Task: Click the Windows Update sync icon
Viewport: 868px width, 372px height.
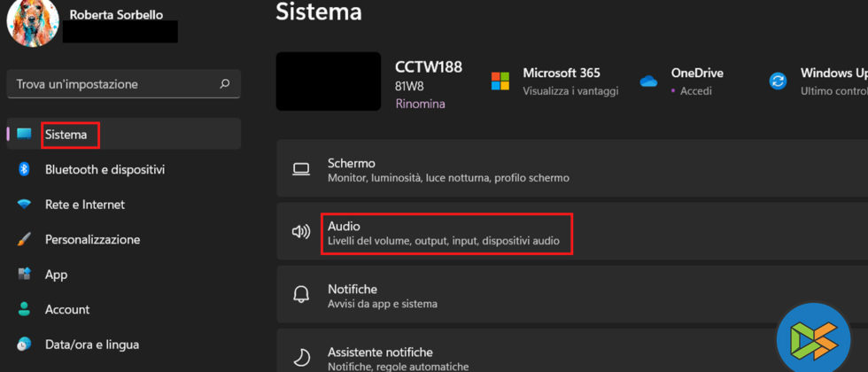Action: [778, 81]
